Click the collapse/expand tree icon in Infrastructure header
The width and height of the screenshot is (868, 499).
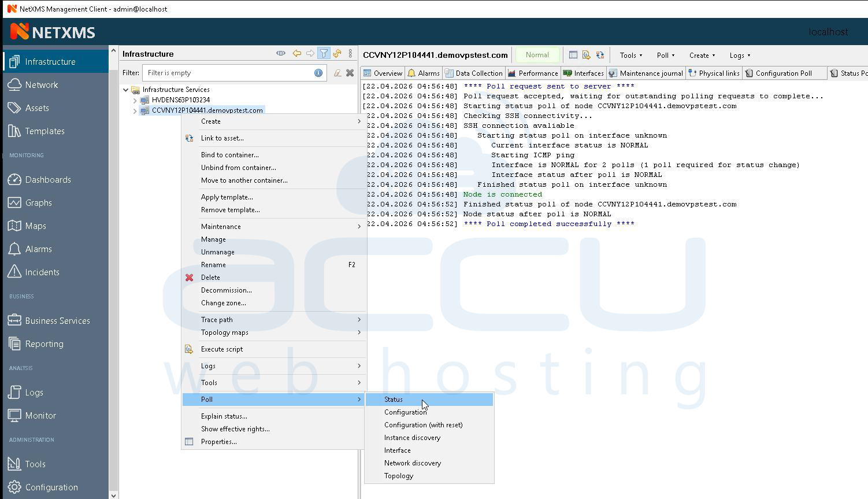coord(281,53)
